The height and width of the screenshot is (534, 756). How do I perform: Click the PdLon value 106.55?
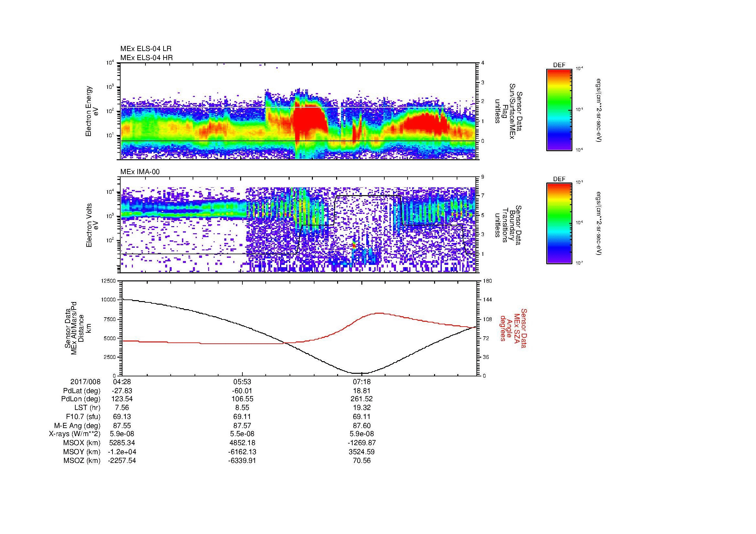click(x=242, y=399)
